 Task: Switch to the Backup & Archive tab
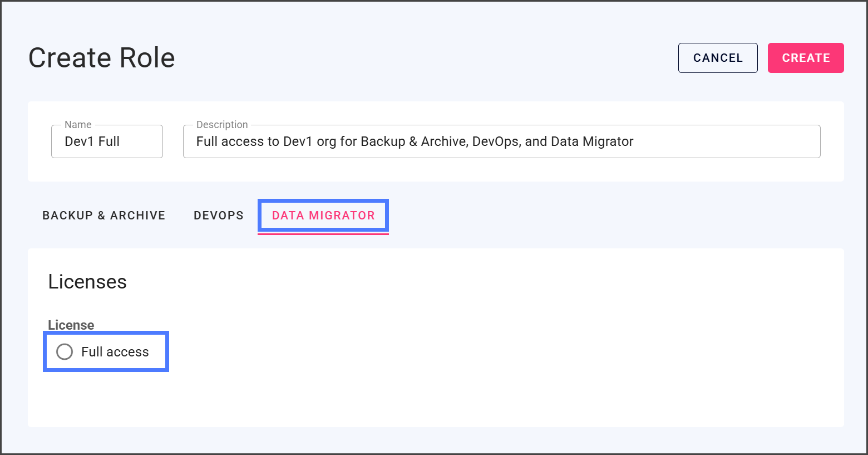[104, 216]
